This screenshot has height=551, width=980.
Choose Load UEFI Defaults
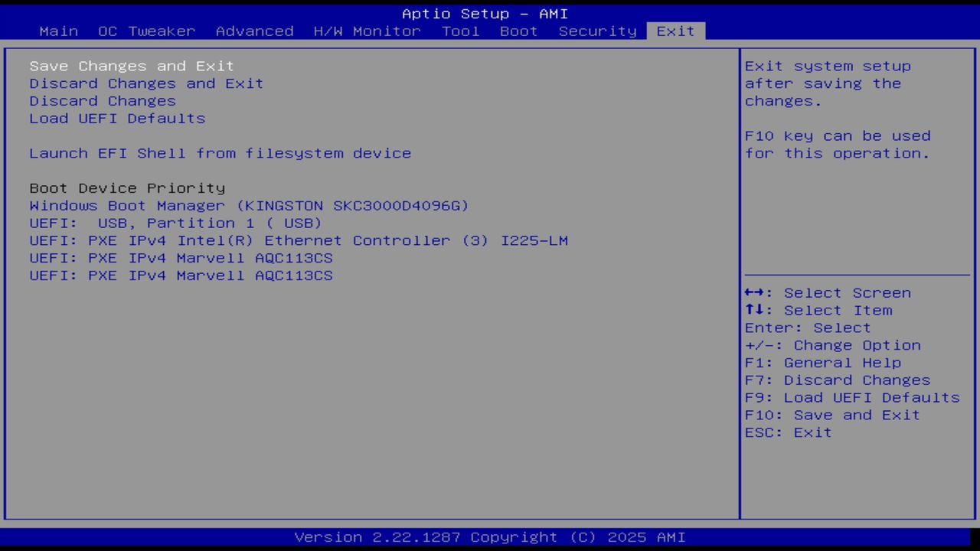click(117, 119)
